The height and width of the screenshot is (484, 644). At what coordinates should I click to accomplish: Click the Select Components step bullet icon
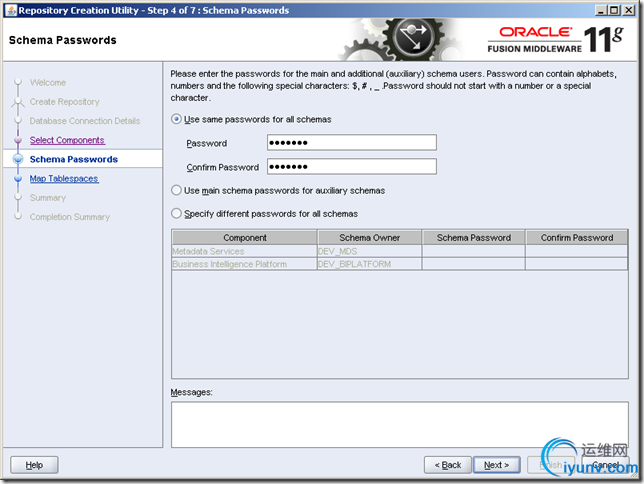coord(18,140)
